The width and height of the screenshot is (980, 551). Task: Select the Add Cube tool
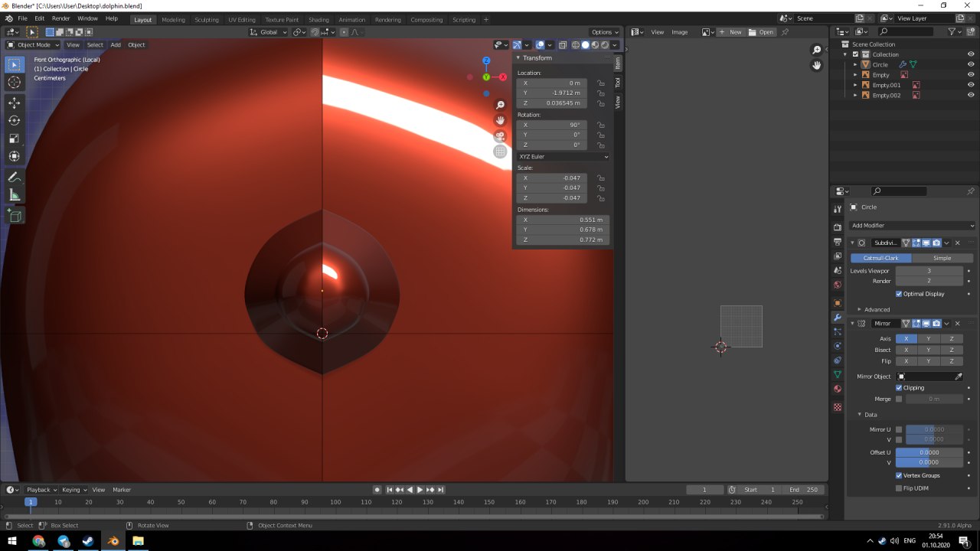point(15,216)
